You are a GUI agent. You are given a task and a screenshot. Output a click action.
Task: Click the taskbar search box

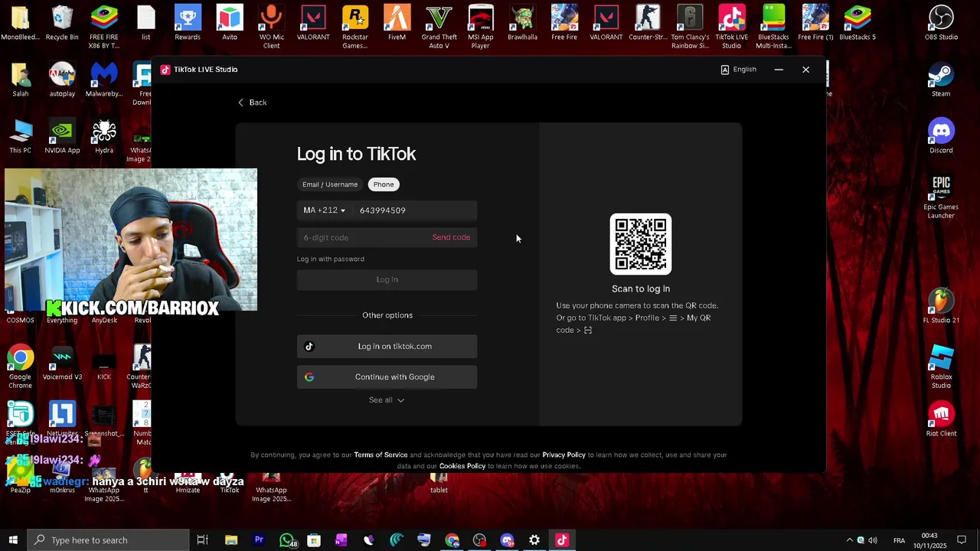pyautogui.click(x=108, y=540)
